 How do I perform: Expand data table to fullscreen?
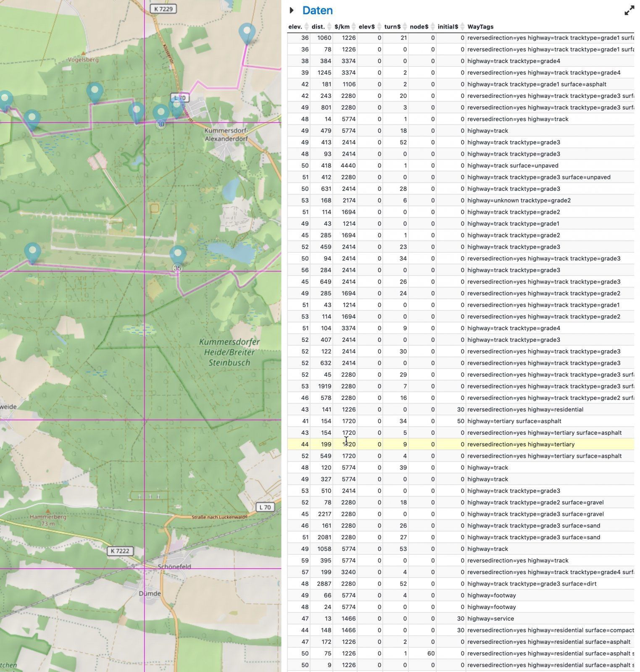pyautogui.click(x=629, y=11)
